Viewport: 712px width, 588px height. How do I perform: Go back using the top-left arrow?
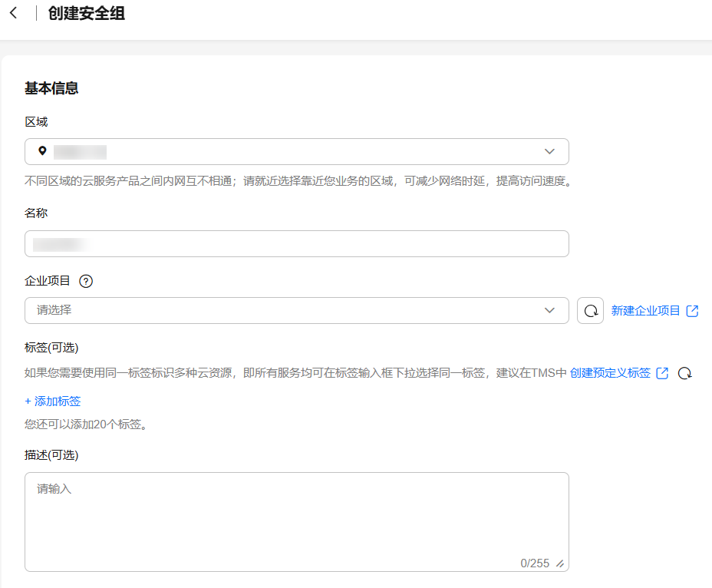pyautogui.click(x=13, y=13)
